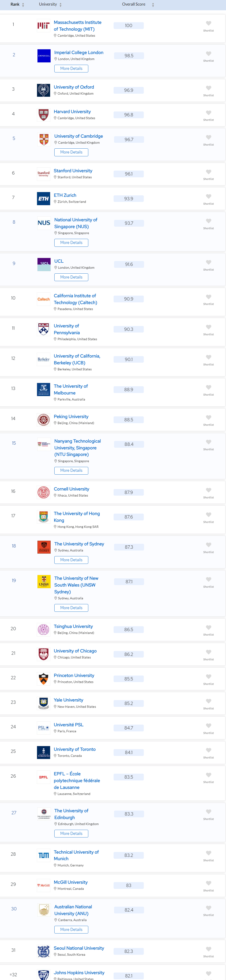Sort by Overall Score column arrows
The image size is (226, 980).
click(x=153, y=5)
